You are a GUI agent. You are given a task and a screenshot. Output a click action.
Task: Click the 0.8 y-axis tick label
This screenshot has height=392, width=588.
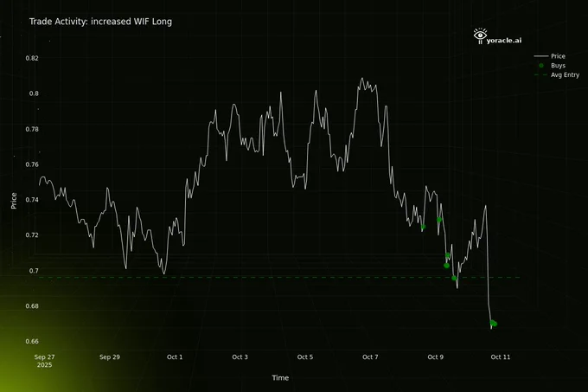pos(34,93)
